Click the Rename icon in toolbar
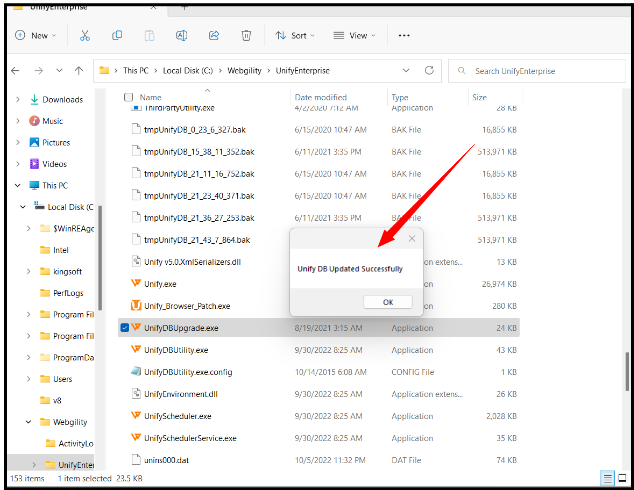634x490 pixels. point(182,35)
